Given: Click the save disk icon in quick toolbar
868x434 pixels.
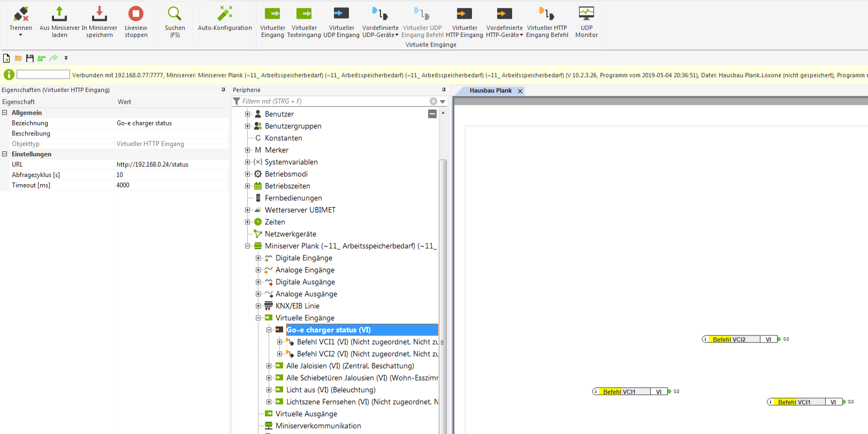Looking at the screenshot, I should tap(30, 58).
